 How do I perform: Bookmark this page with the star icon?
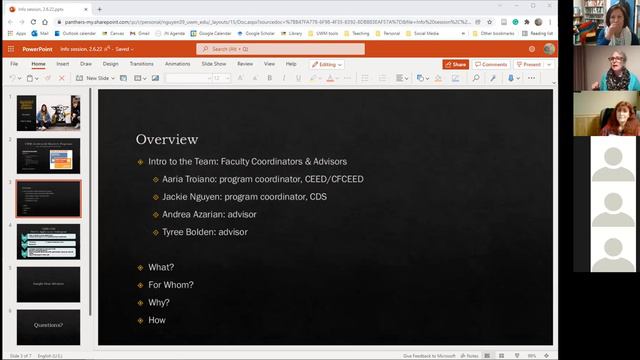pyautogui.click(x=489, y=22)
